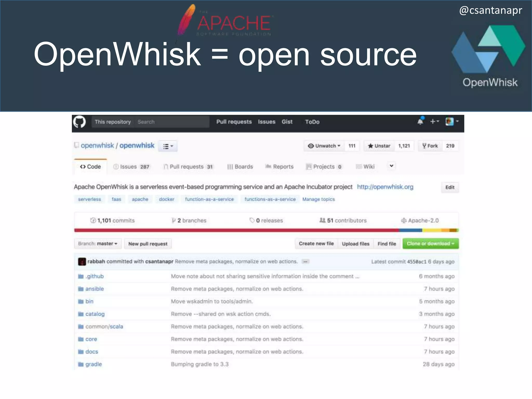Open the Unwatch dropdown
532x399 pixels.
pyautogui.click(x=324, y=146)
